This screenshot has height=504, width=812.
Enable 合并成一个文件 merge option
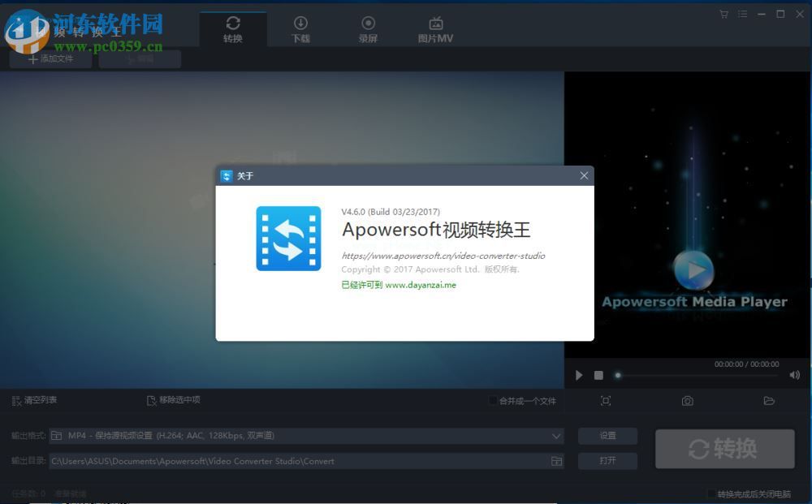[x=492, y=399]
